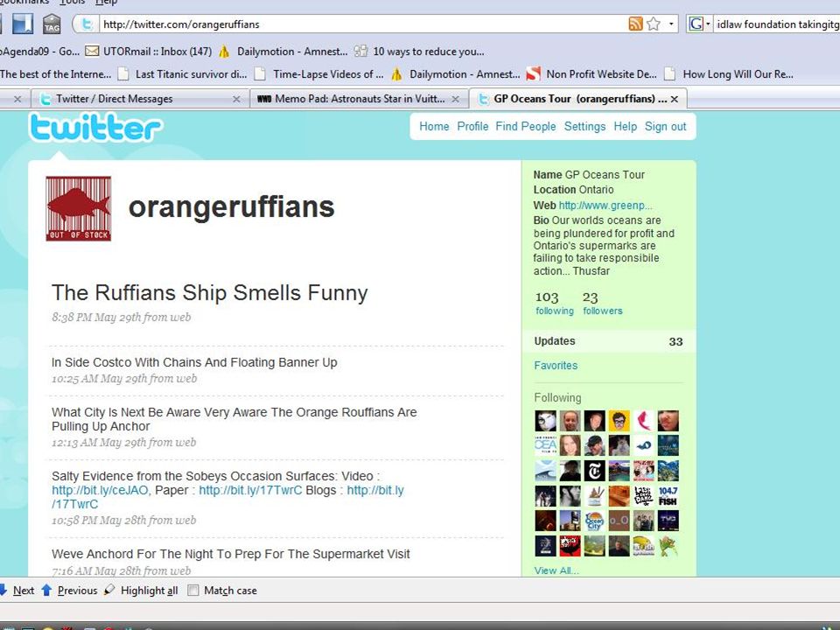Open the yellow cartoon-face following avatar
The width and height of the screenshot is (840, 630).
pos(619,421)
